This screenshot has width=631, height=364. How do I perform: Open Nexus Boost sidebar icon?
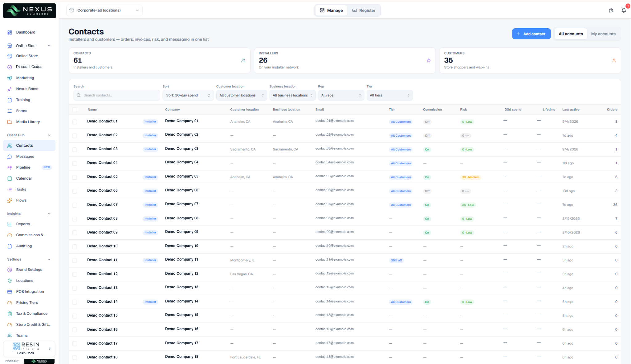click(x=10, y=89)
